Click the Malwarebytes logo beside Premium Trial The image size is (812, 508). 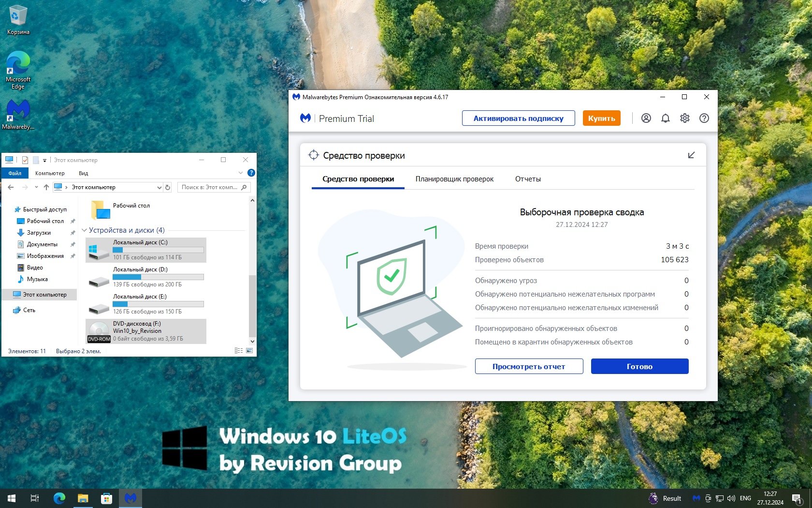(305, 118)
